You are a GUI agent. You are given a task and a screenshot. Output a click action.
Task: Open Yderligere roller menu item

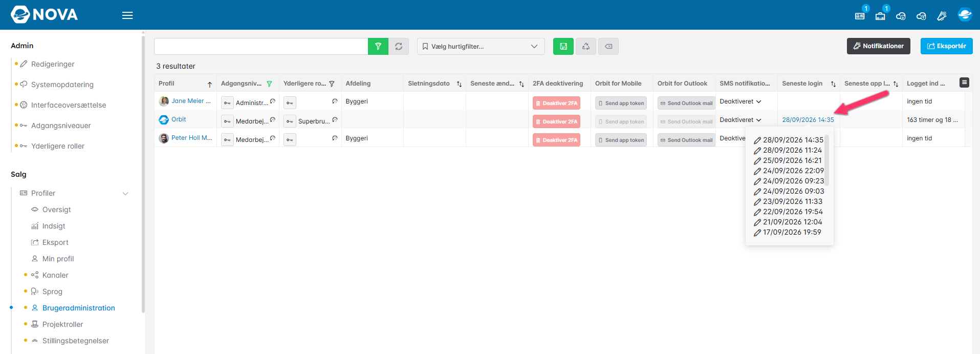[58, 146]
